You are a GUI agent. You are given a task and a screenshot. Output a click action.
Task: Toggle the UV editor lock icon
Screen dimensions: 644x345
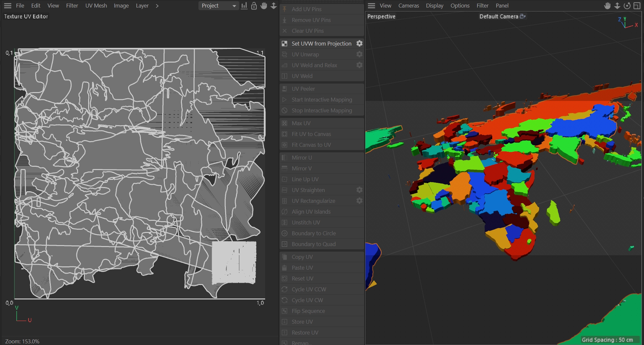[254, 6]
